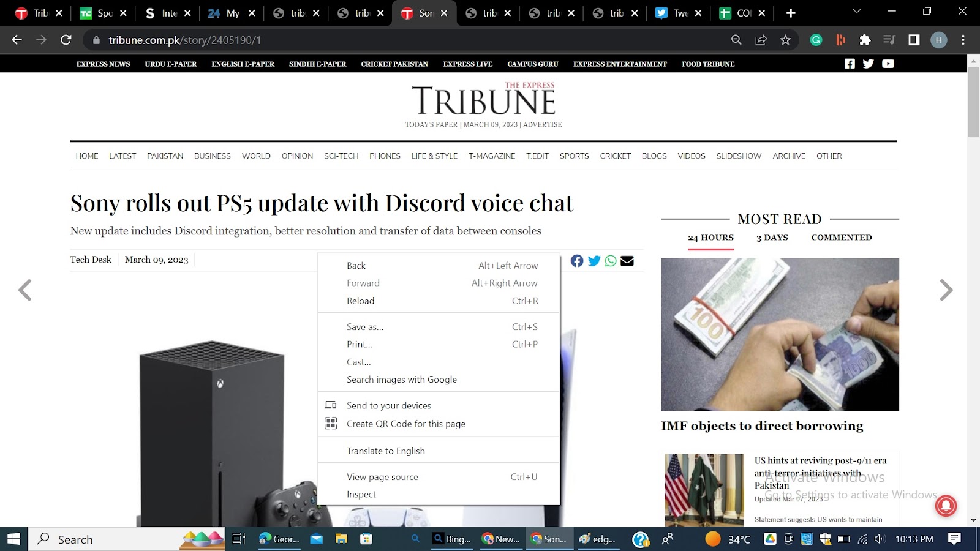Select Translate to English
This screenshot has height=551, width=980.
pos(439,451)
